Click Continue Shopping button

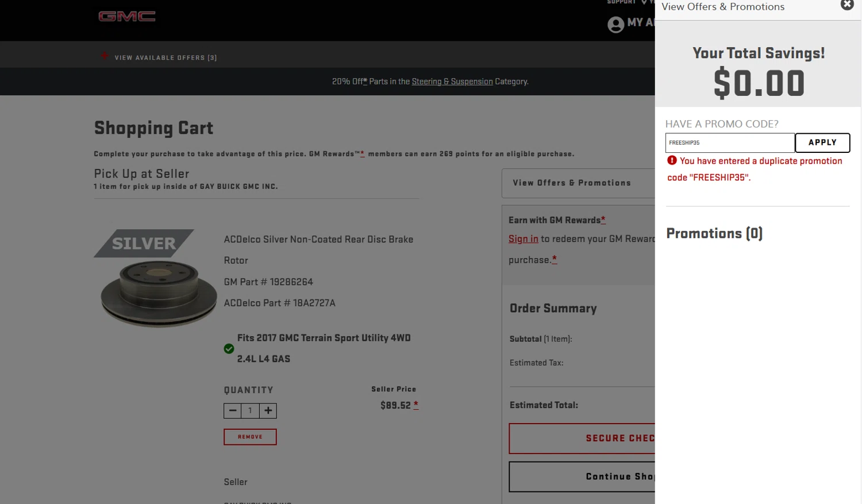tap(582, 476)
